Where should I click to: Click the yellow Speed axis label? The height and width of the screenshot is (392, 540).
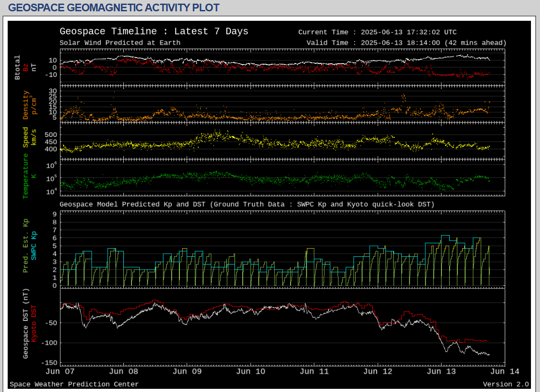(26, 137)
